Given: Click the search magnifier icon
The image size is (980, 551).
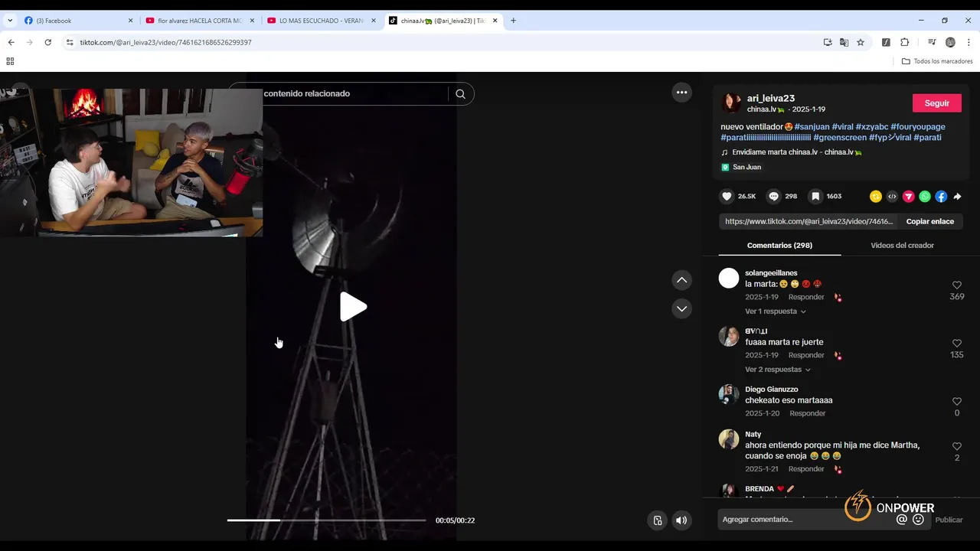Looking at the screenshot, I should tap(460, 94).
